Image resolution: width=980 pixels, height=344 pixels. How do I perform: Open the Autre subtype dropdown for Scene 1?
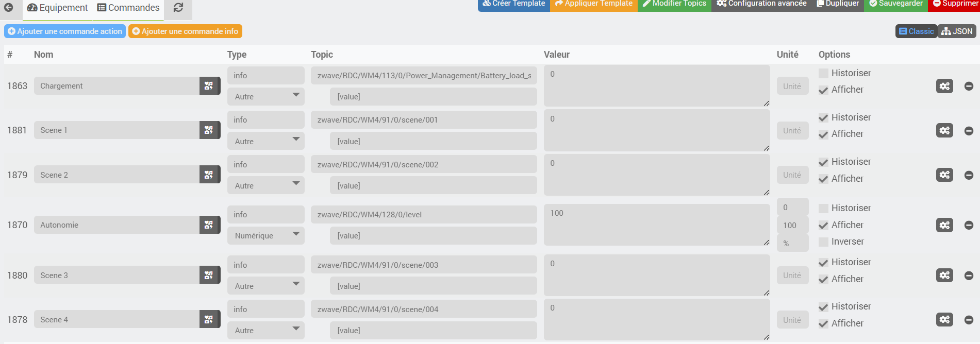pos(266,141)
